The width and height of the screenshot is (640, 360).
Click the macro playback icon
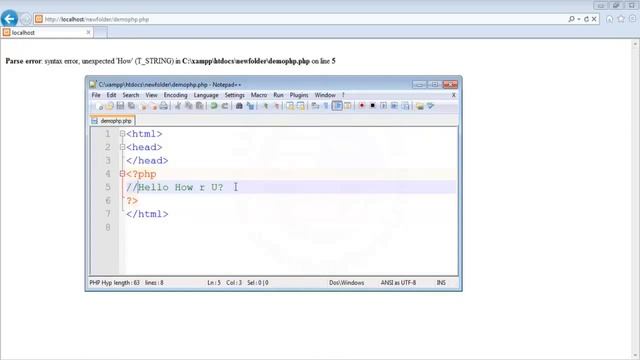point(384,106)
